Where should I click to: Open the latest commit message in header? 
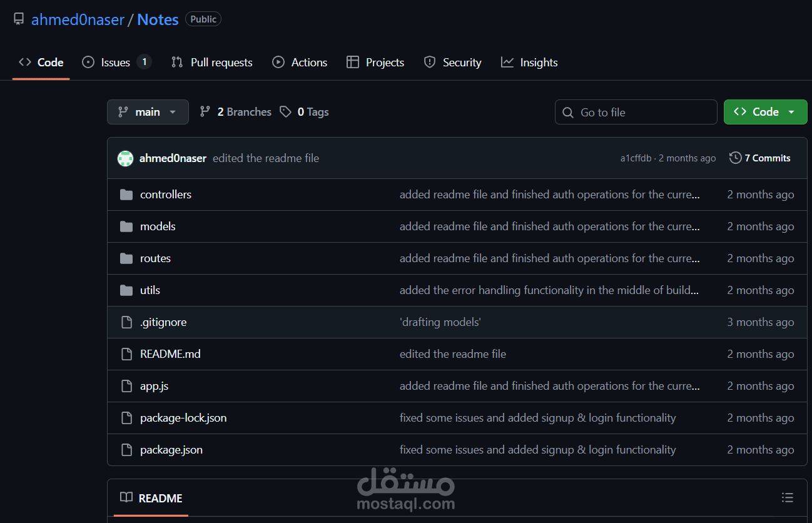click(266, 158)
